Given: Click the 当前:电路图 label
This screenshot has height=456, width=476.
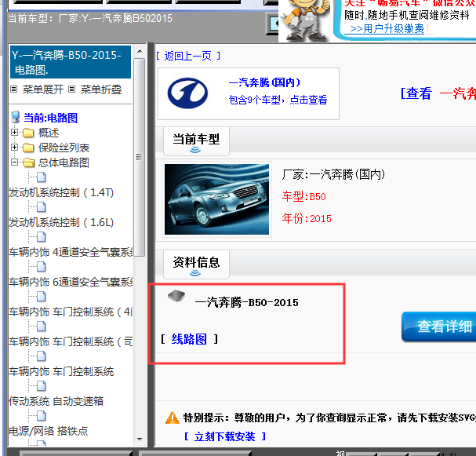Looking at the screenshot, I should [x=50, y=118].
